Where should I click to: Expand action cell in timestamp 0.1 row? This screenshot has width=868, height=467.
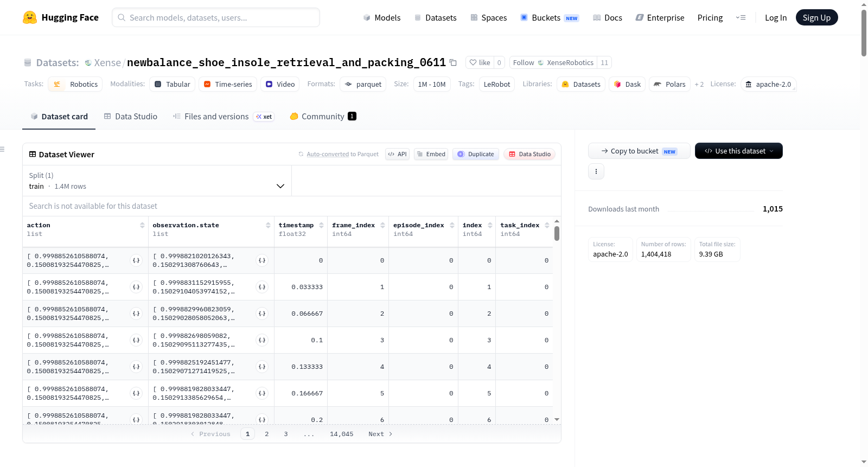[136, 340]
